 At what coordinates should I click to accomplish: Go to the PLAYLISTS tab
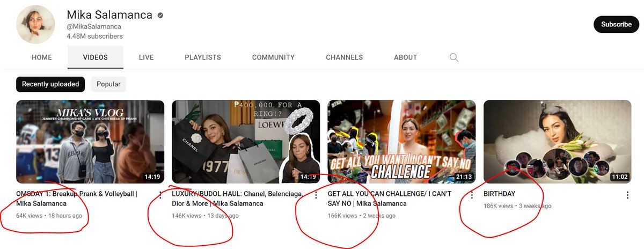[203, 57]
